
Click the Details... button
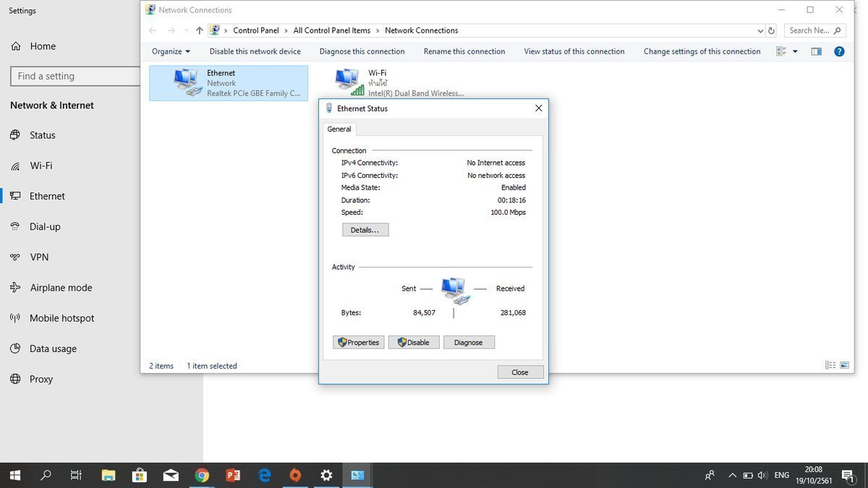click(x=365, y=230)
